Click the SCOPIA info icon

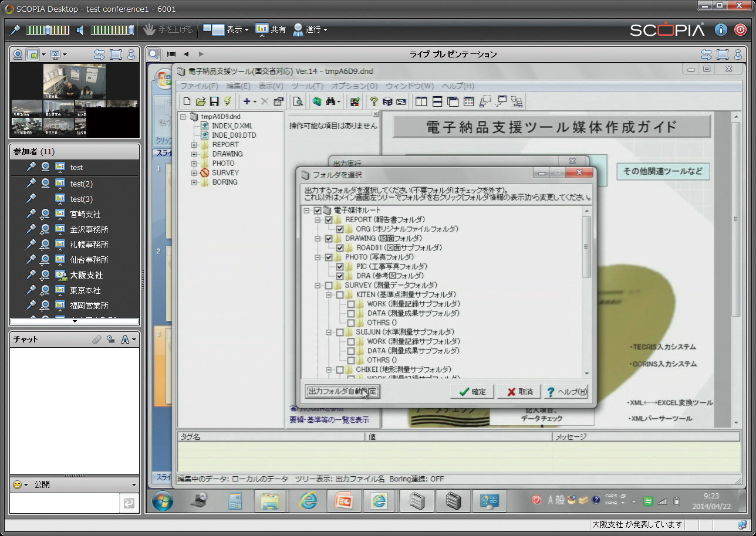[x=721, y=29]
